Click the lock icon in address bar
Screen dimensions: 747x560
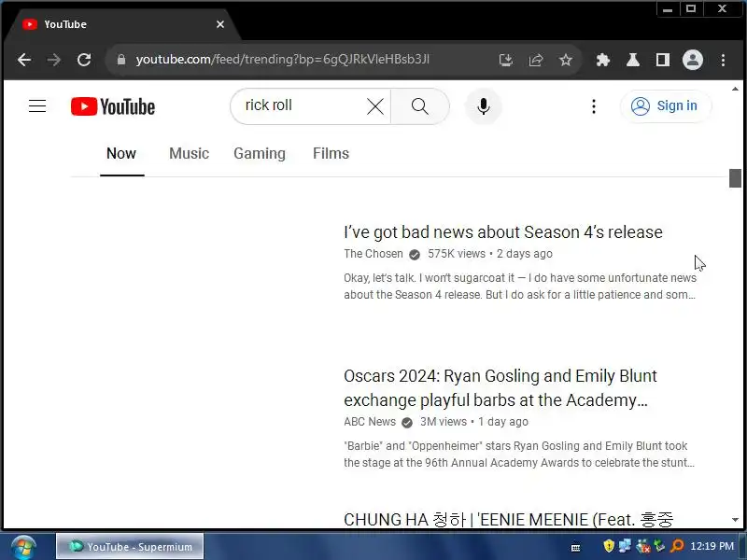pos(121,60)
